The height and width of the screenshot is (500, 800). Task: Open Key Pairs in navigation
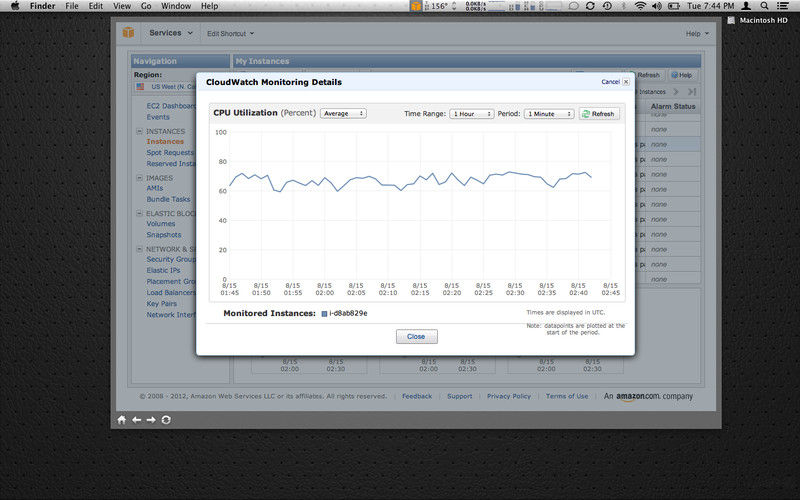tap(162, 304)
